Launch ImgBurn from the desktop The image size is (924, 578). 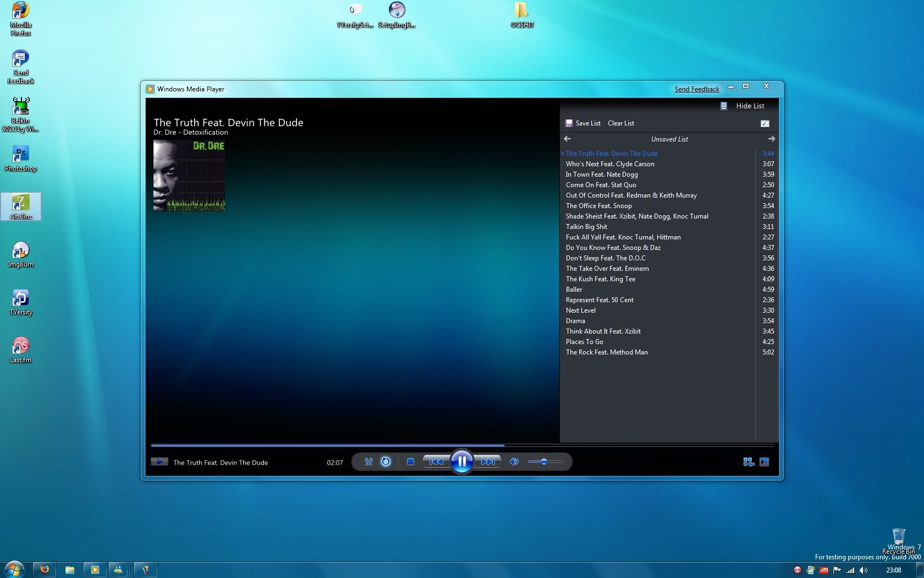(x=20, y=254)
